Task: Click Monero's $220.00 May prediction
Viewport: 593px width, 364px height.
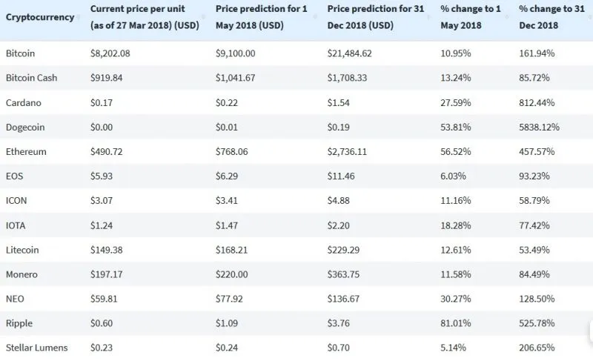Action: click(233, 274)
